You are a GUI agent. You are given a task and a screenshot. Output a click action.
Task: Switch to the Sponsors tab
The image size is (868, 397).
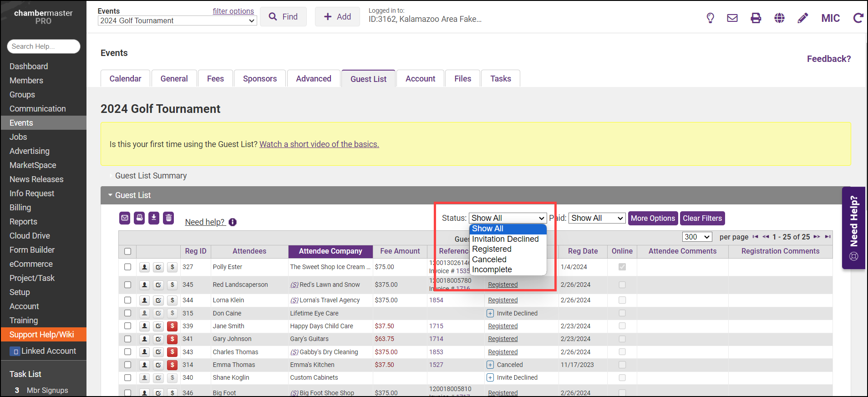259,79
